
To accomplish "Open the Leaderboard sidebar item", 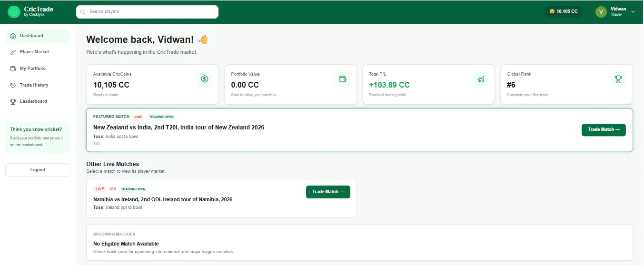I will coord(38,101).
